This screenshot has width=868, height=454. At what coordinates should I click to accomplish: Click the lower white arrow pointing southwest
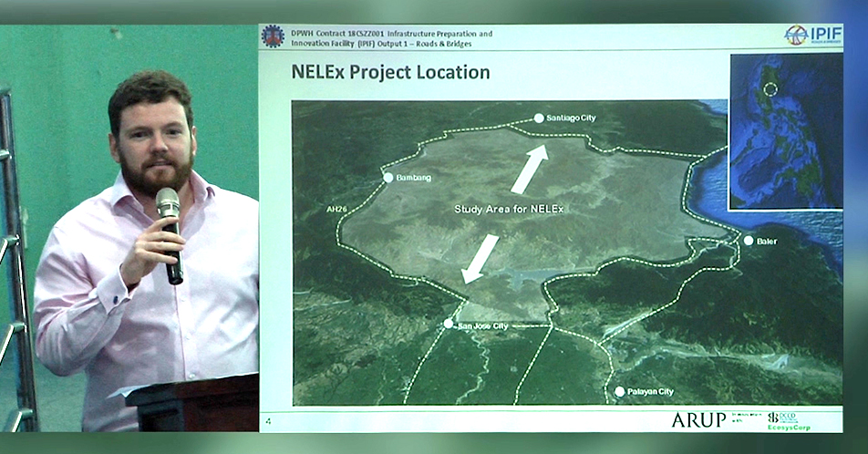480,258
